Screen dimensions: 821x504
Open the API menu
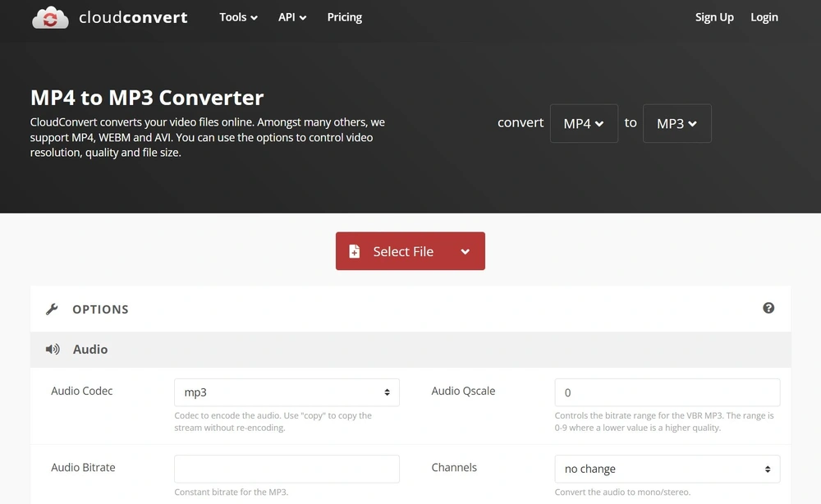(x=292, y=17)
